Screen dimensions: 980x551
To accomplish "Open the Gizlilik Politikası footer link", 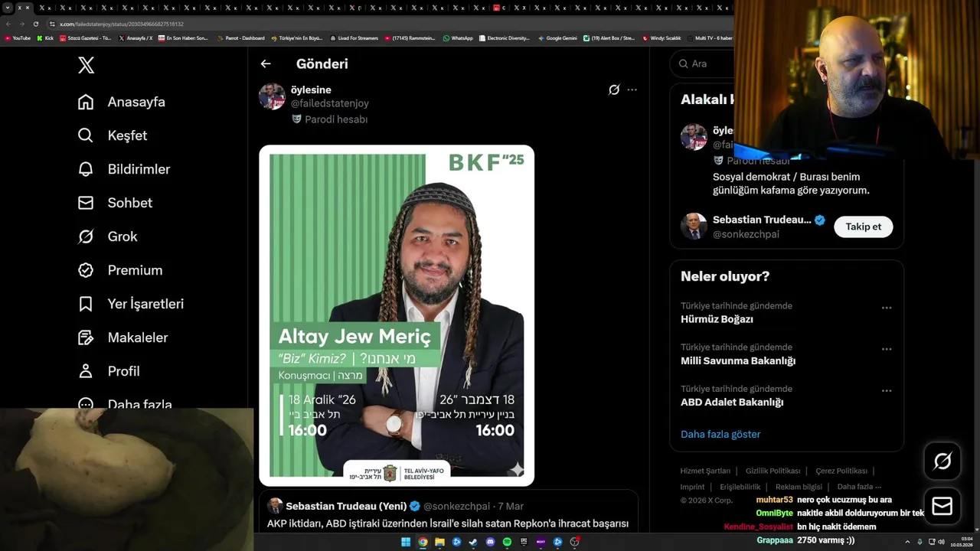I will coord(773,471).
